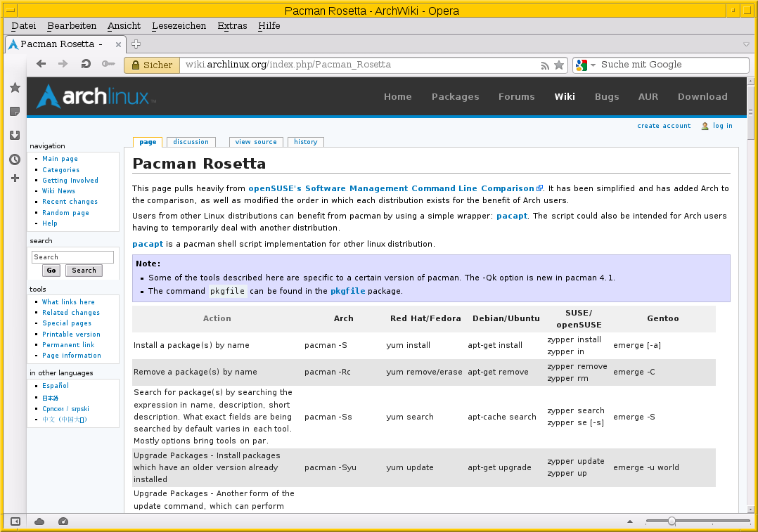Open the Bookmarks sidebar panel star
Image resolution: width=758 pixels, height=532 pixels.
point(15,88)
